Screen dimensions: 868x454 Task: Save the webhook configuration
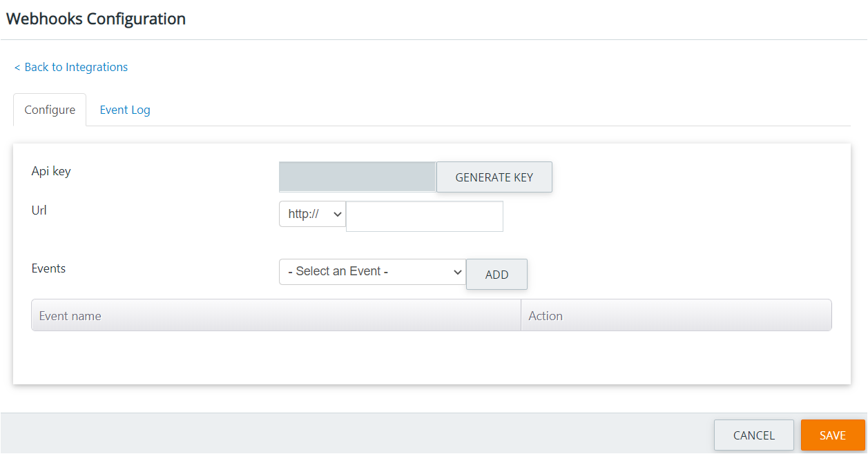833,435
